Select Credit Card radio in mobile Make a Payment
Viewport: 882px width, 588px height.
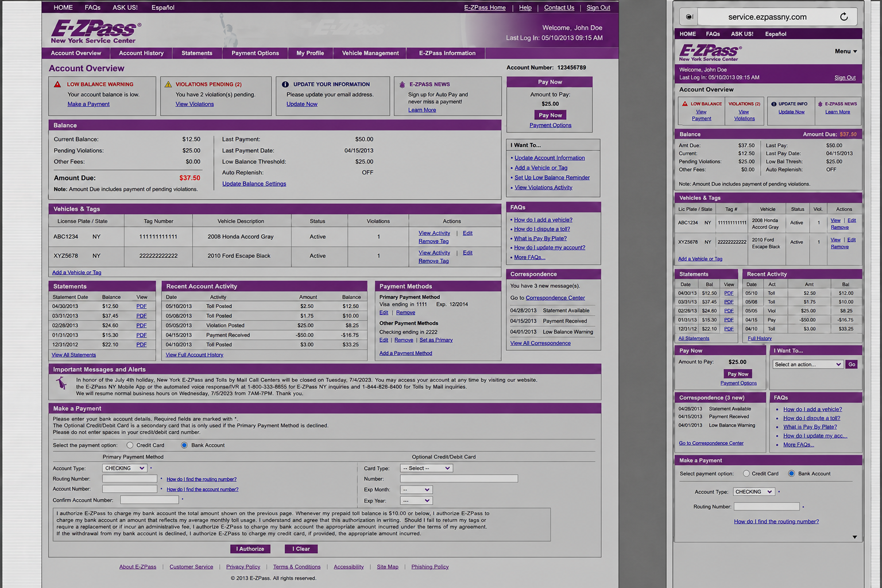click(x=746, y=474)
